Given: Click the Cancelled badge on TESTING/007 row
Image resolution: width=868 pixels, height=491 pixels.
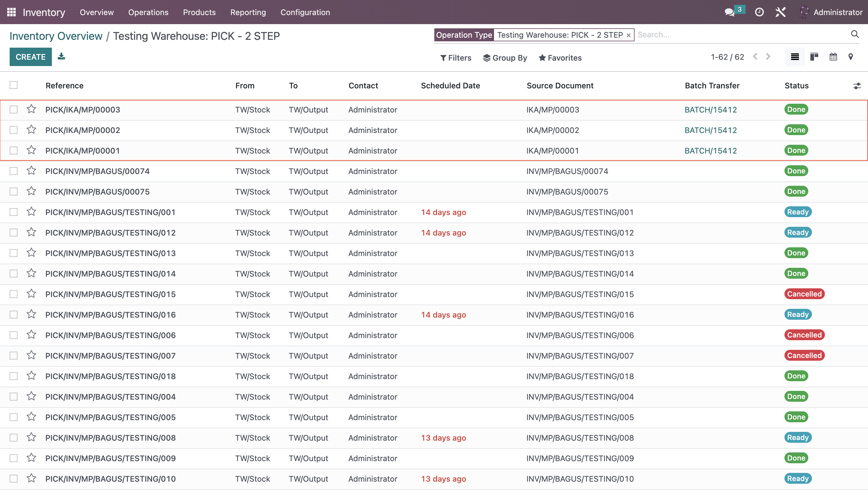Looking at the screenshot, I should 804,356.
